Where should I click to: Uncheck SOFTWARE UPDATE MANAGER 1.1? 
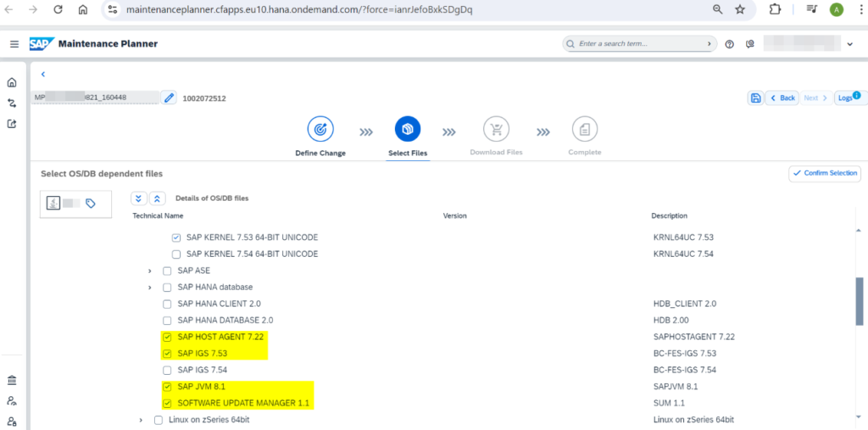coord(167,404)
